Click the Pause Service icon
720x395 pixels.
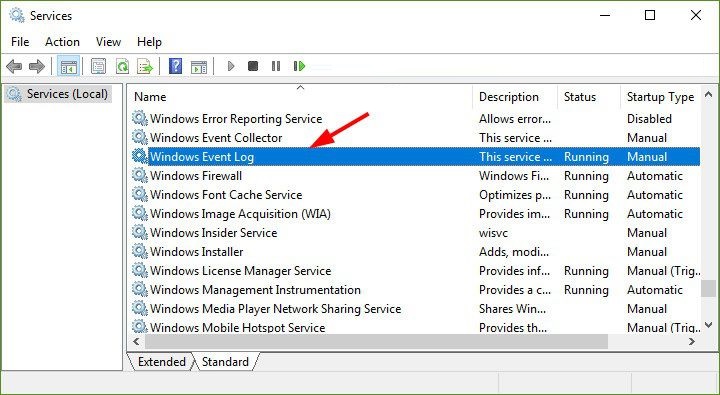(x=276, y=67)
